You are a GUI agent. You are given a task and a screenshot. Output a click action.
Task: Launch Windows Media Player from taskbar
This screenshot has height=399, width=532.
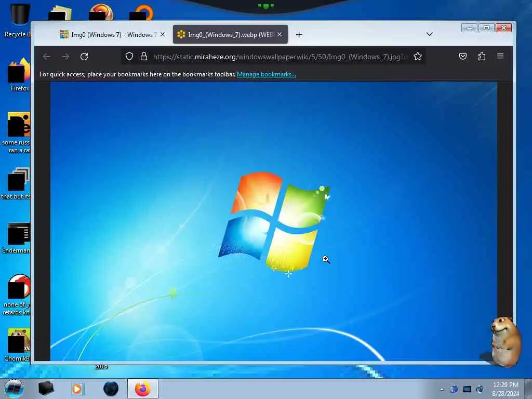click(x=77, y=389)
